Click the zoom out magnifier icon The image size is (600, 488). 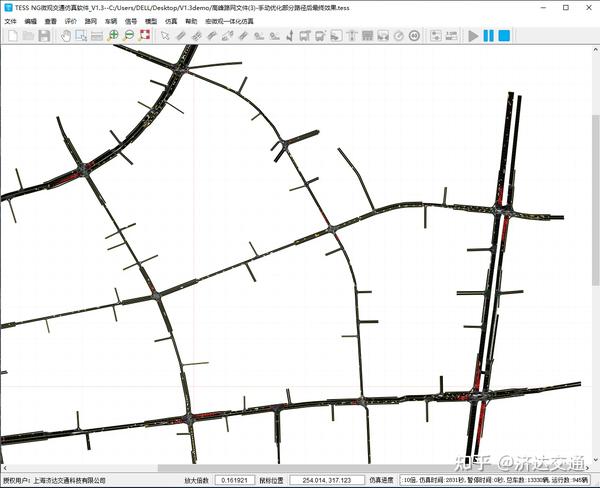point(129,36)
